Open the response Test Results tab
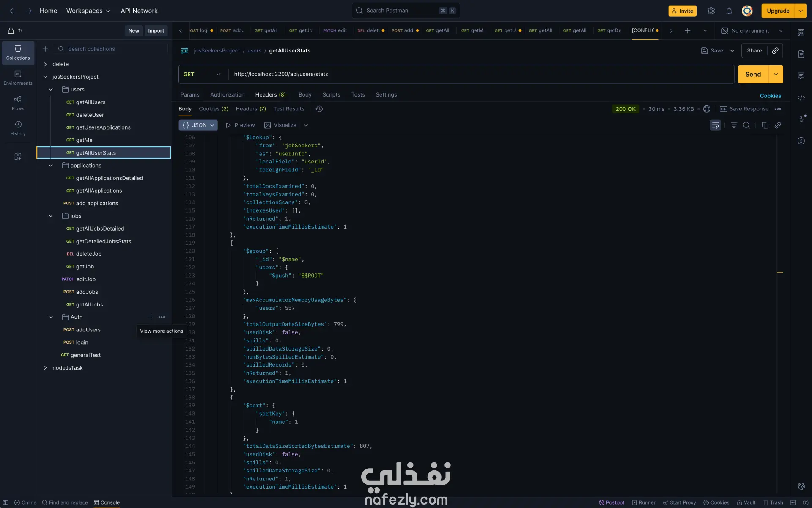 coord(289,109)
